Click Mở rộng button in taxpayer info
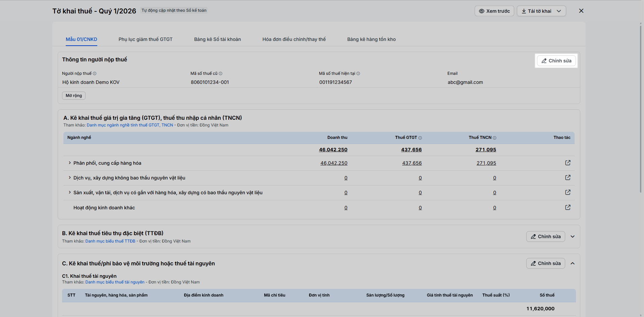644x317 pixels. coord(74,96)
